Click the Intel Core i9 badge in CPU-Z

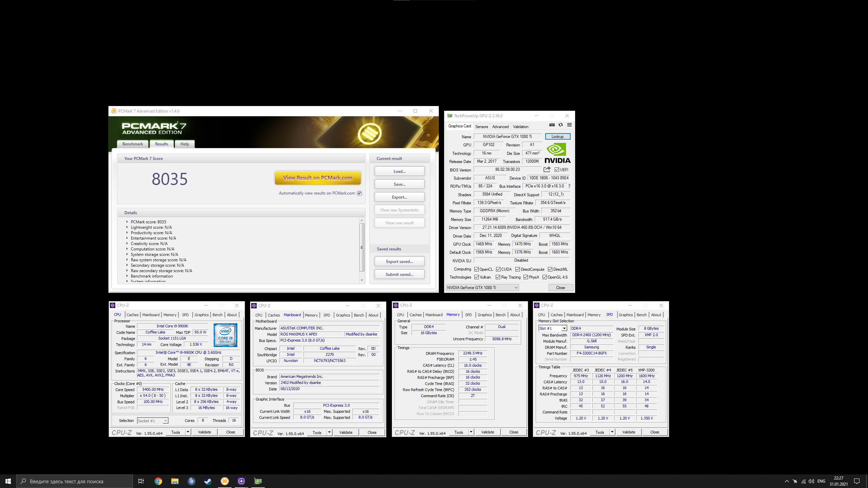point(225,335)
